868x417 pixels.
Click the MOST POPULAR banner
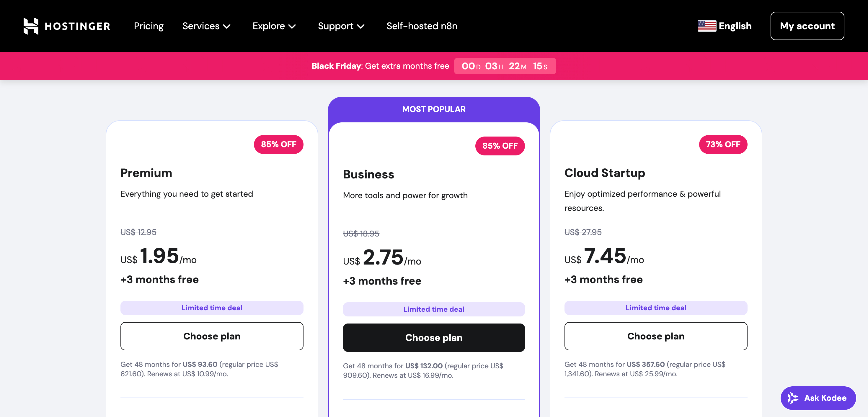tap(434, 109)
